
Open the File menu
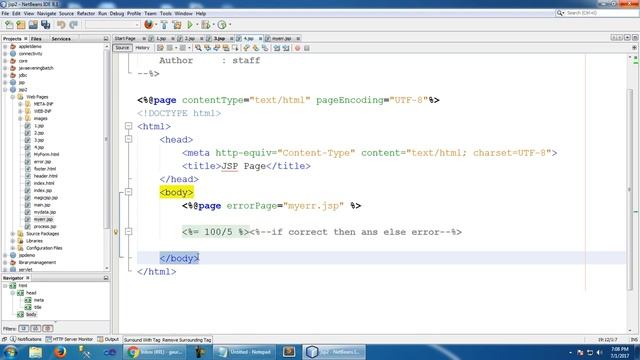point(5,13)
